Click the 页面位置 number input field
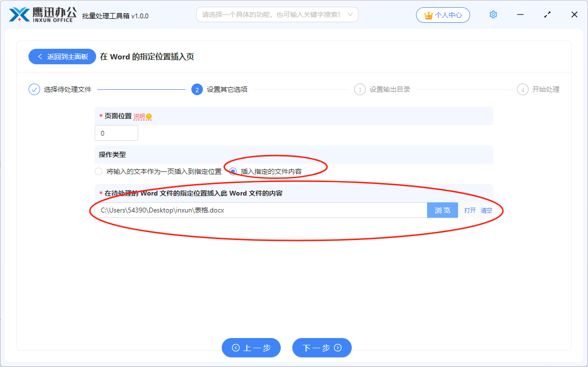The image size is (588, 367). tap(116, 133)
